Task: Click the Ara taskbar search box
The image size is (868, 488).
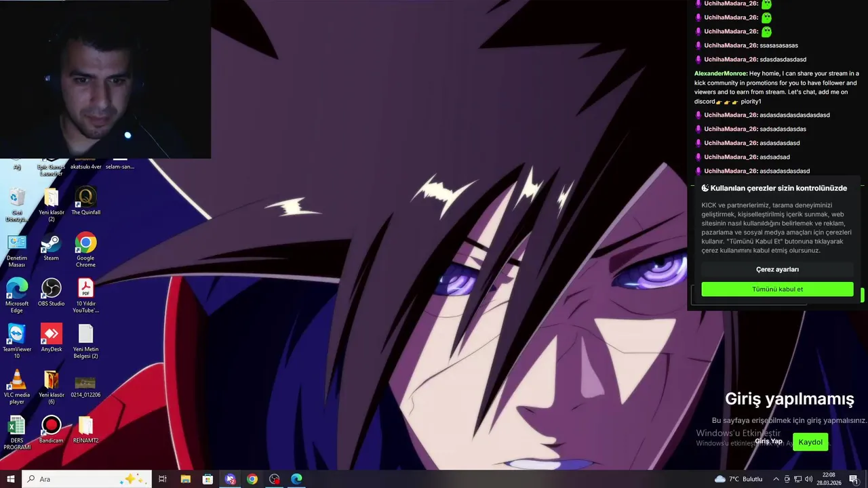Action: click(x=86, y=479)
